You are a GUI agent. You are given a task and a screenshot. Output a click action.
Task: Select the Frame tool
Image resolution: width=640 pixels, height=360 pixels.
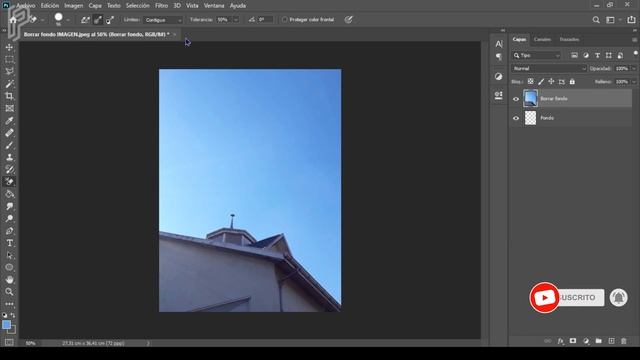tap(9, 109)
